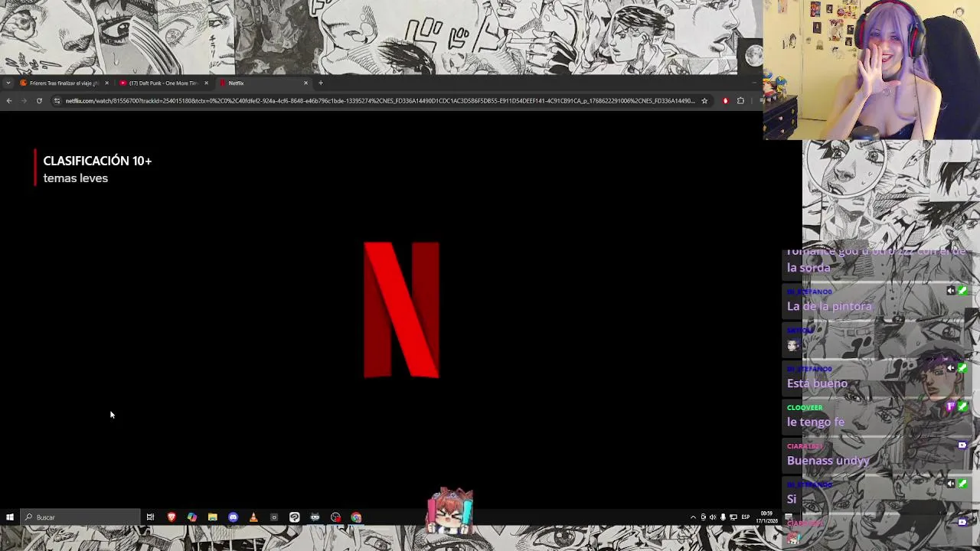Open a new browser tab

click(321, 83)
